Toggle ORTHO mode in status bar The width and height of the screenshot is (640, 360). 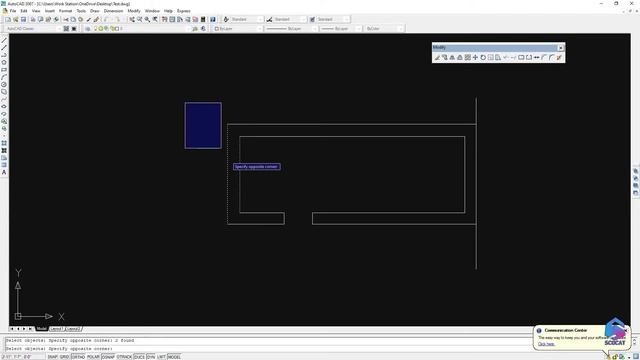click(78, 357)
